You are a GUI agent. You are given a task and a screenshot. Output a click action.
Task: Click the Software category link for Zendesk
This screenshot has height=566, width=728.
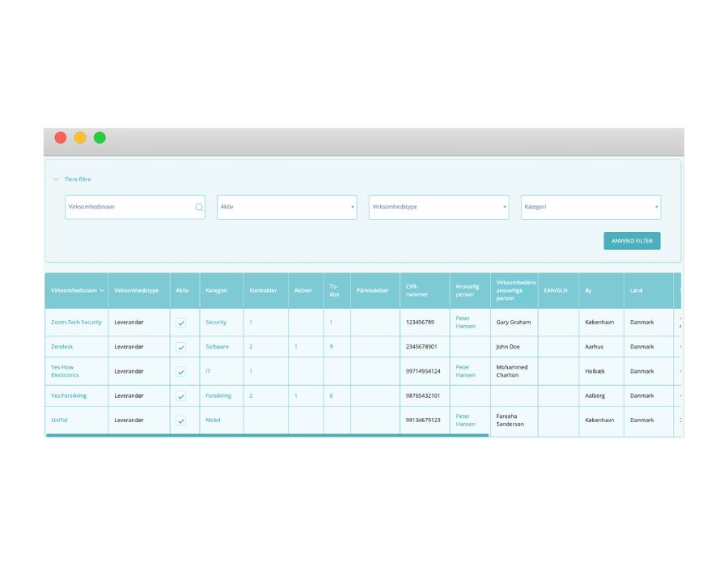217,347
